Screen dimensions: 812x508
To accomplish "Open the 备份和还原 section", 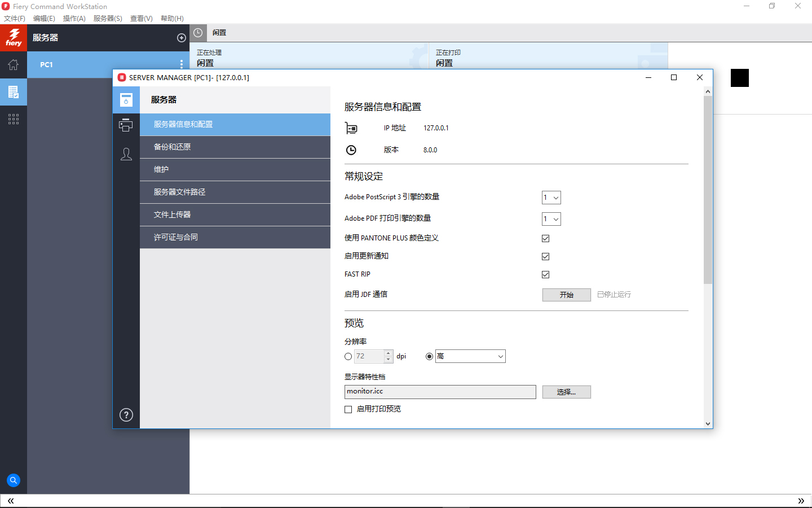I will [x=235, y=147].
